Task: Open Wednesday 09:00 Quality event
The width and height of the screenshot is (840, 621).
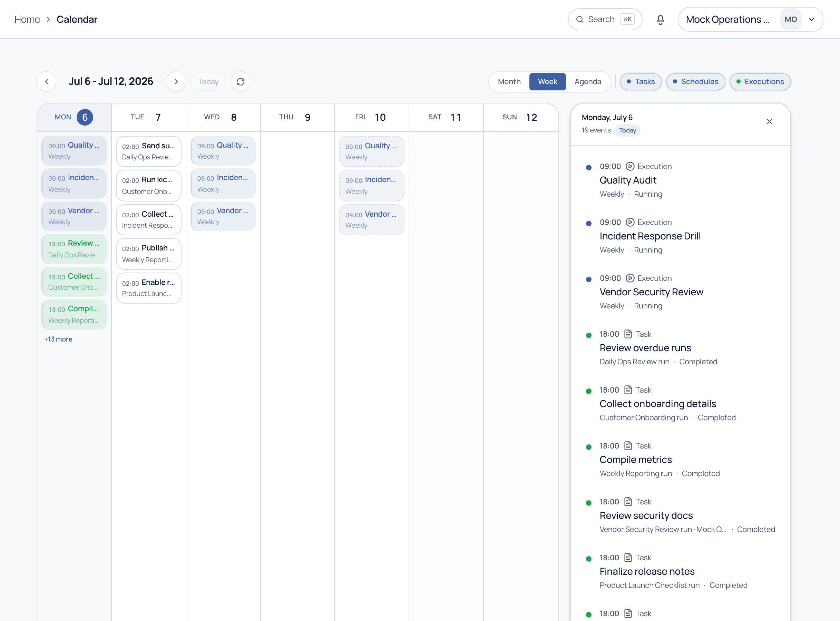Action: coord(223,151)
